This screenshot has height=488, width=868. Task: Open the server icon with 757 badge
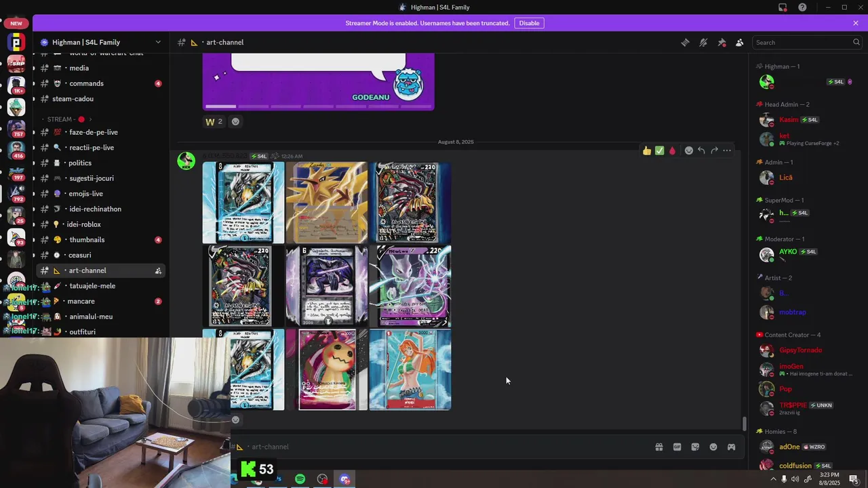click(x=16, y=128)
